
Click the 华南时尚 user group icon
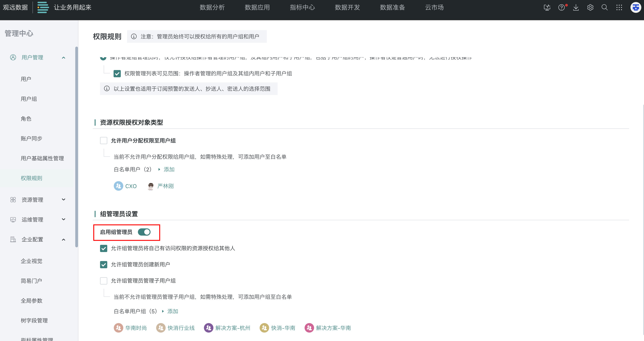click(x=118, y=328)
